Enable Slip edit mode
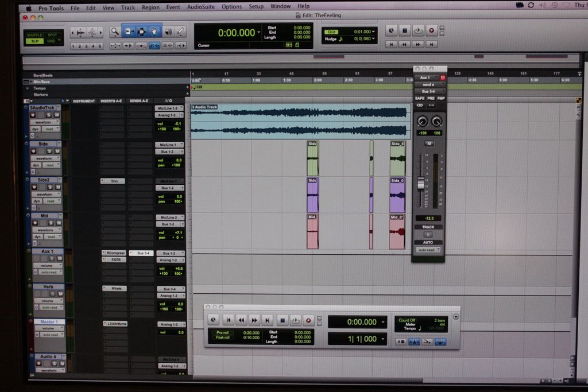 [35, 41]
